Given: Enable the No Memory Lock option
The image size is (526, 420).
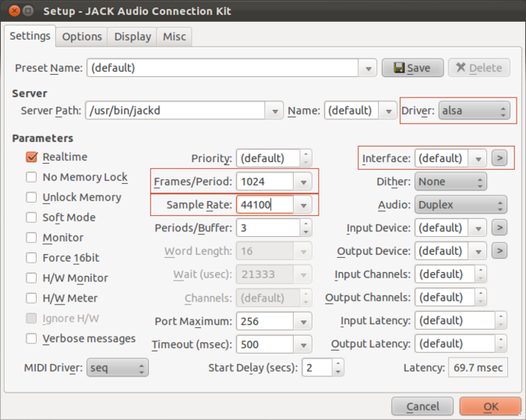Looking at the screenshot, I should tap(32, 178).
